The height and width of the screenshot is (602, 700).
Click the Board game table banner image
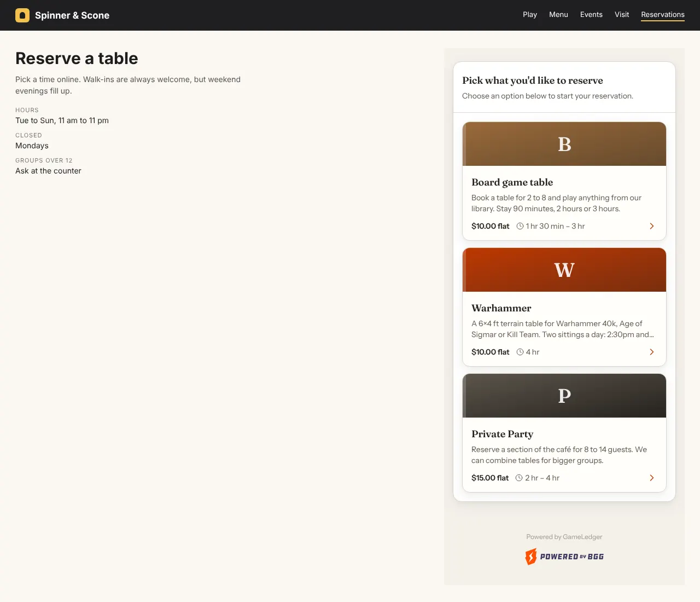(x=564, y=144)
